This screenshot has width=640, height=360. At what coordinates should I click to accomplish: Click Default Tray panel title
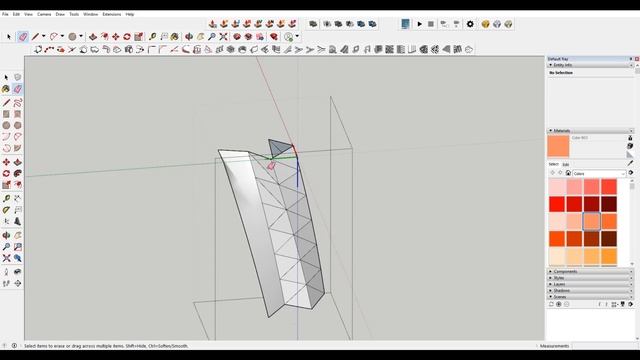[x=558, y=59]
